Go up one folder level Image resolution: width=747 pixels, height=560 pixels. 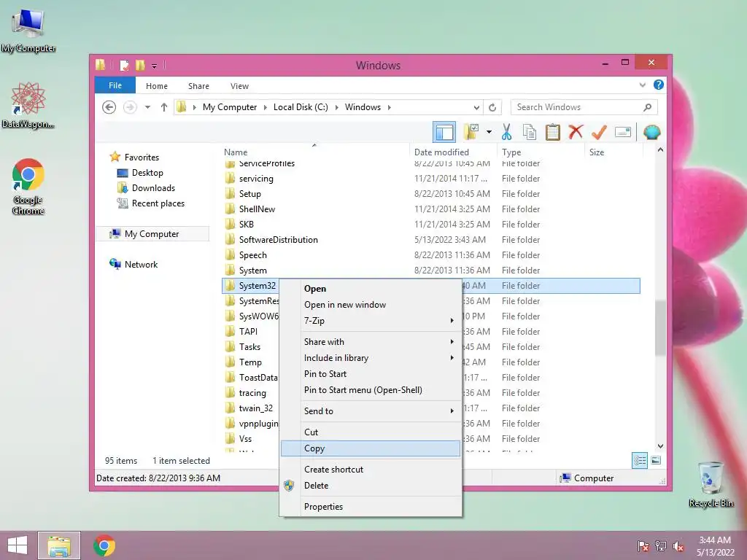pyautogui.click(x=164, y=107)
